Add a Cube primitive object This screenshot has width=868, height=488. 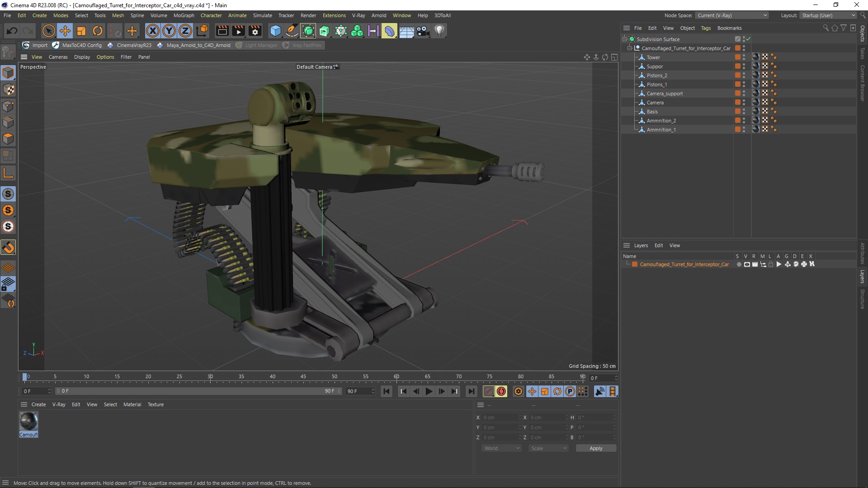(275, 31)
